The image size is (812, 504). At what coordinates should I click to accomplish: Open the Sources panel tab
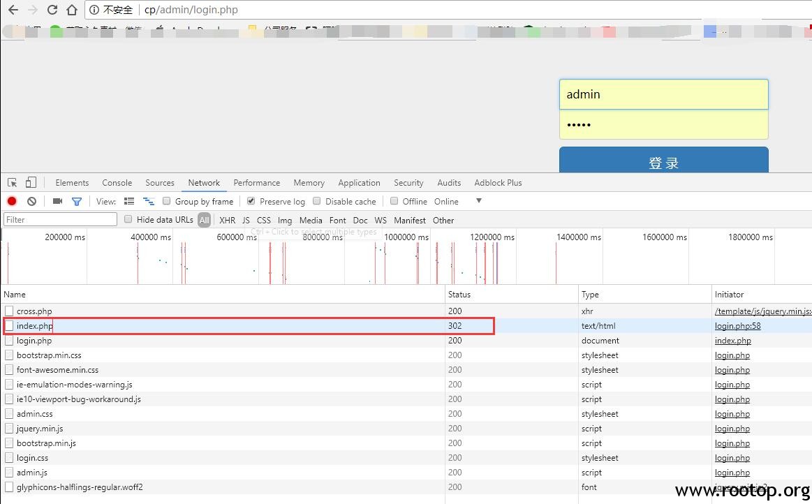click(159, 183)
